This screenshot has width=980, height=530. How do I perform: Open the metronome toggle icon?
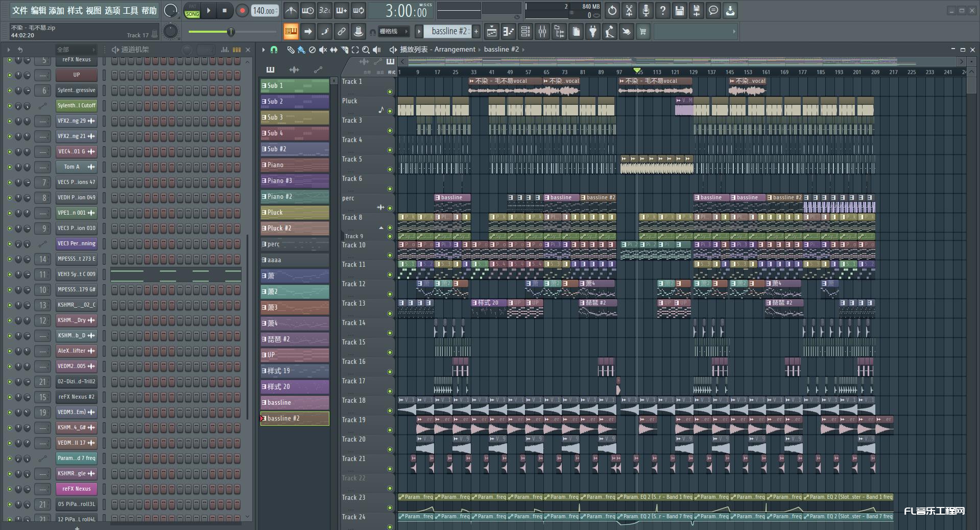[x=291, y=10]
